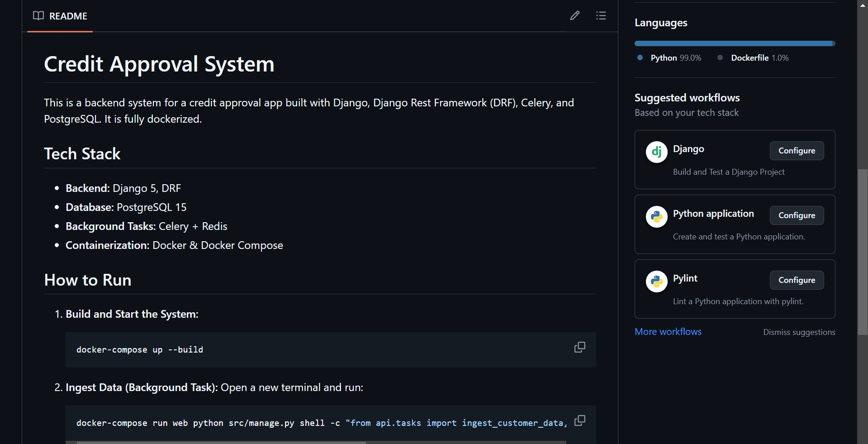868x444 pixels.
Task: Click the blue languages percentage bar
Action: pos(733,43)
